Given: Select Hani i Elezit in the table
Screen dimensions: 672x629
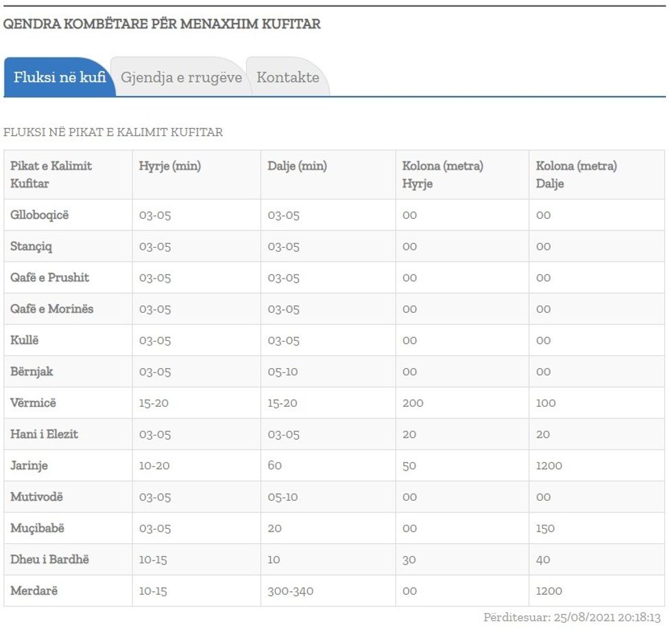Looking at the screenshot, I should (x=44, y=434).
